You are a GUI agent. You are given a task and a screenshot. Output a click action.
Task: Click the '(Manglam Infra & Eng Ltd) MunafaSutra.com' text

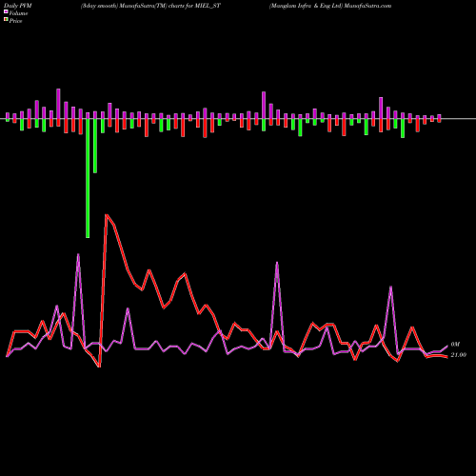pos(330,6)
